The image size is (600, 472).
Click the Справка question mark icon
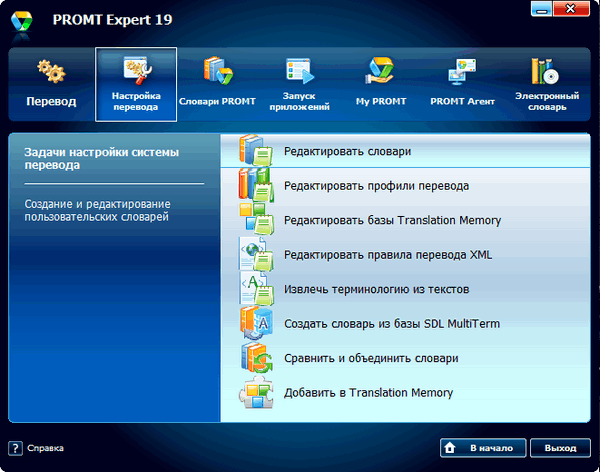pyautogui.click(x=15, y=448)
